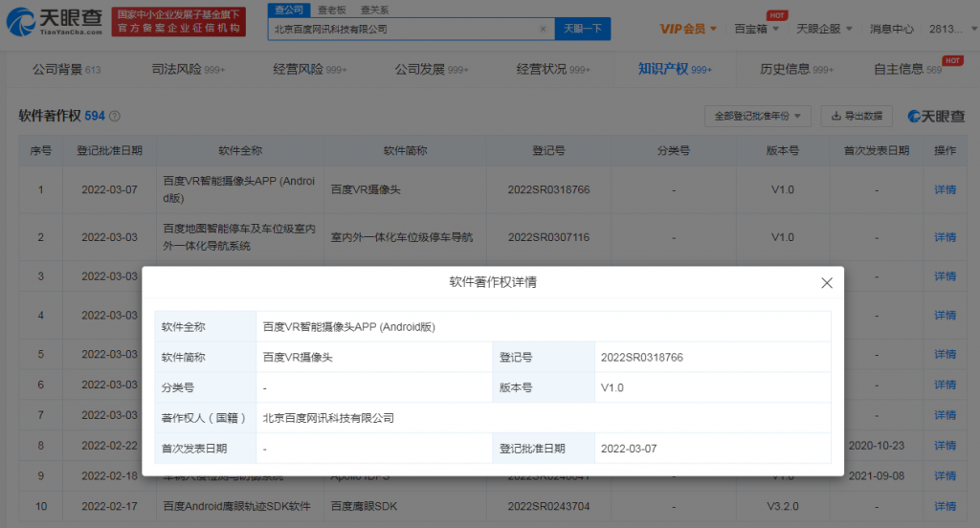Open 详情 link in row 9 dated 2021-09-08

945,476
